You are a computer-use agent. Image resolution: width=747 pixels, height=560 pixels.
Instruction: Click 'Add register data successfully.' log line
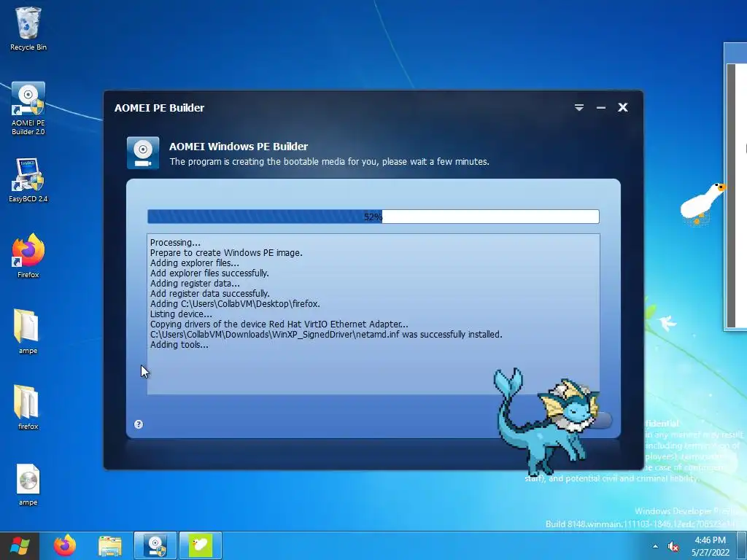[210, 294]
